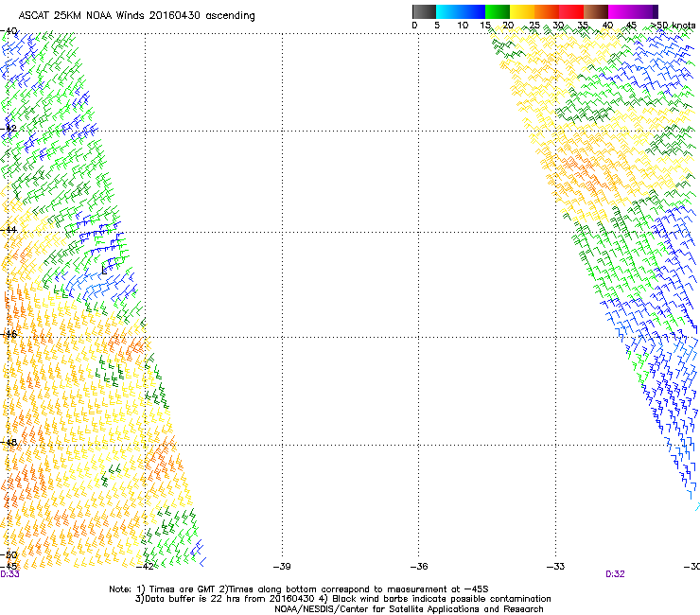Click the -46 latitude label
This screenshot has width=700, height=615.
9,334
